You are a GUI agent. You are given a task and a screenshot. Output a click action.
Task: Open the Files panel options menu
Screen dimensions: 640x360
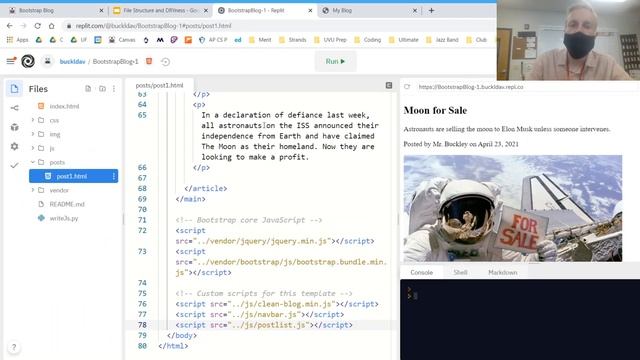click(x=114, y=89)
